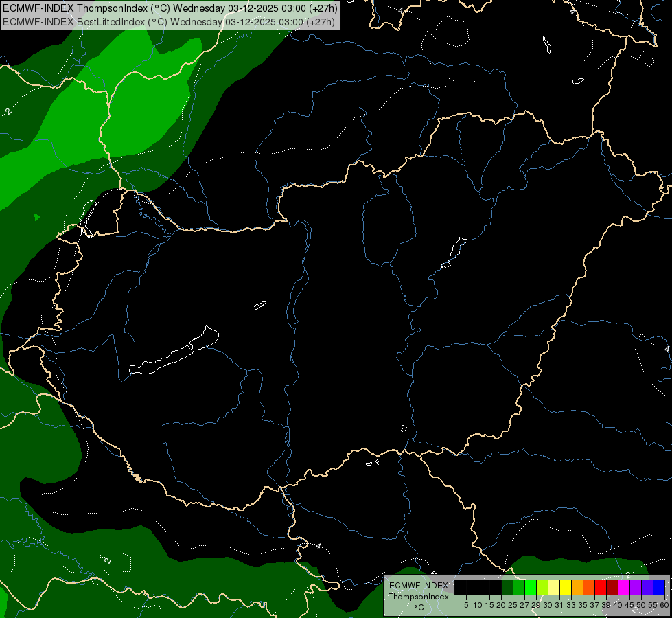This screenshot has height=618, width=672.
Task: Click the legend tick value 55
Action: coord(653,605)
